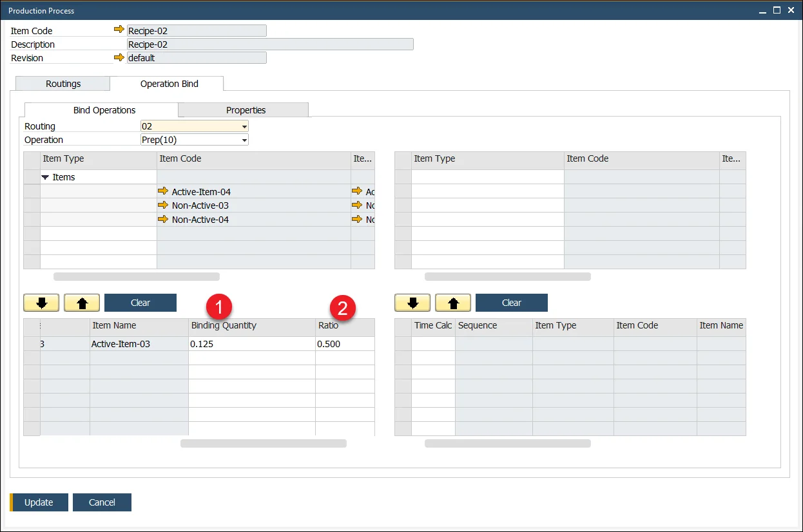Click the Cancel button
Screen dimensions: 803x532
[102, 502]
